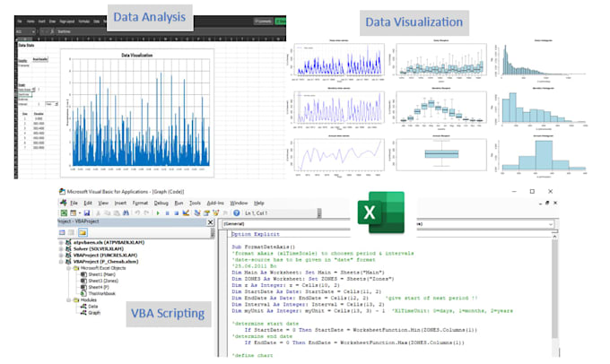This screenshot has height=364, width=610.
Task: Click the Undo arrow icon
Action: tap(137, 213)
